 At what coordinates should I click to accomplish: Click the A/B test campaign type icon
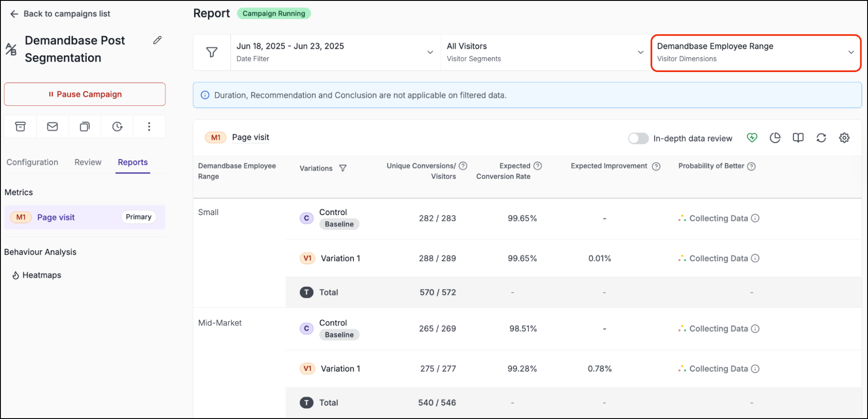pyautogui.click(x=11, y=49)
